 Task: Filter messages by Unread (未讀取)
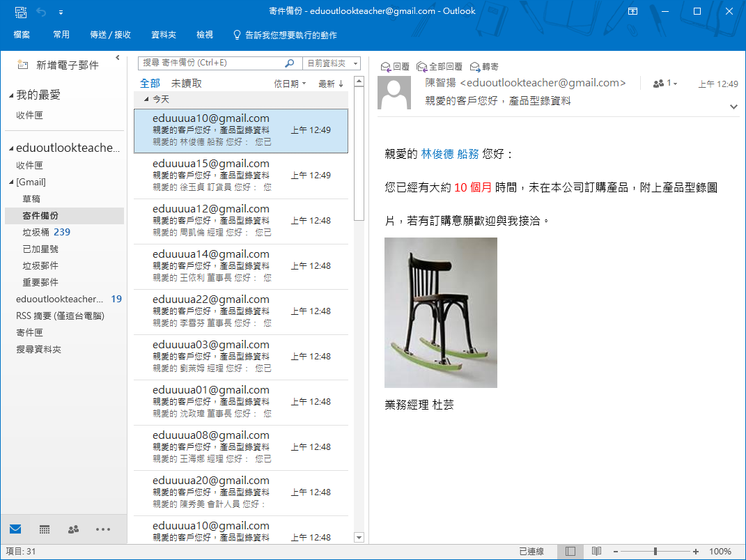pos(187,84)
